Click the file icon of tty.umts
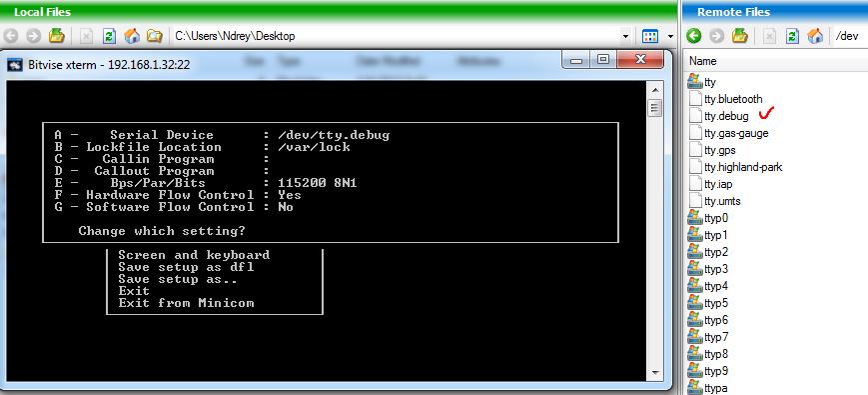868x395 pixels. 695,201
